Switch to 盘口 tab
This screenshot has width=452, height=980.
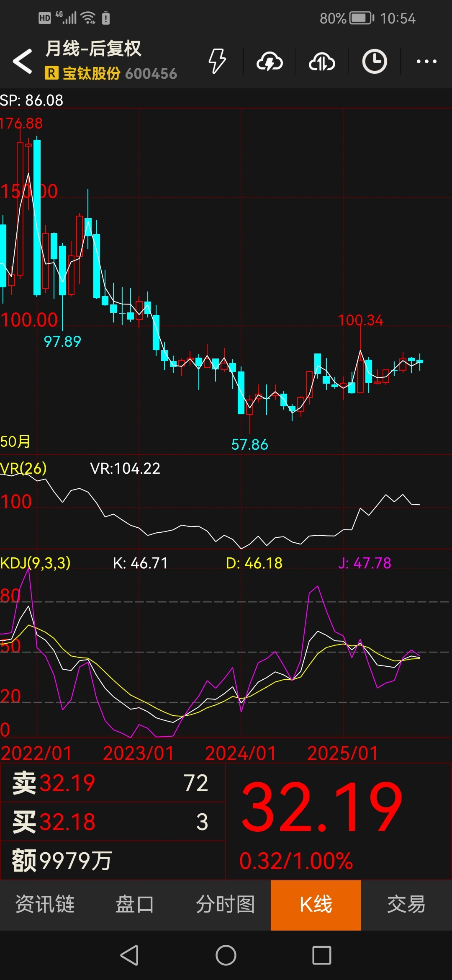click(135, 904)
